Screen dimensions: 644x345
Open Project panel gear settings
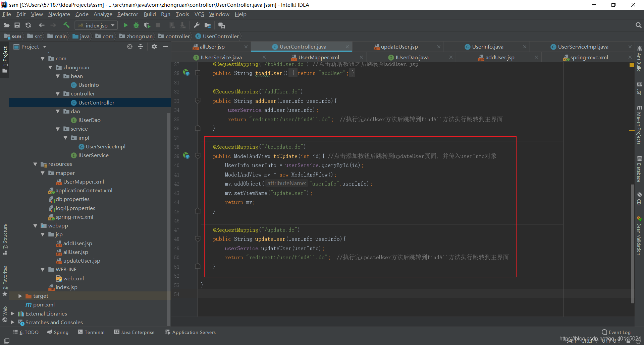click(x=154, y=47)
